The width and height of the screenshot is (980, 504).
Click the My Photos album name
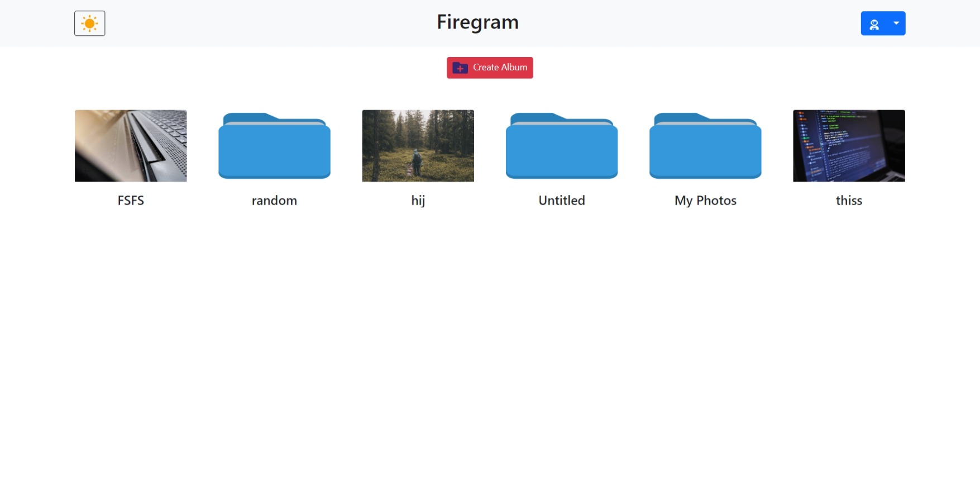[x=705, y=201]
